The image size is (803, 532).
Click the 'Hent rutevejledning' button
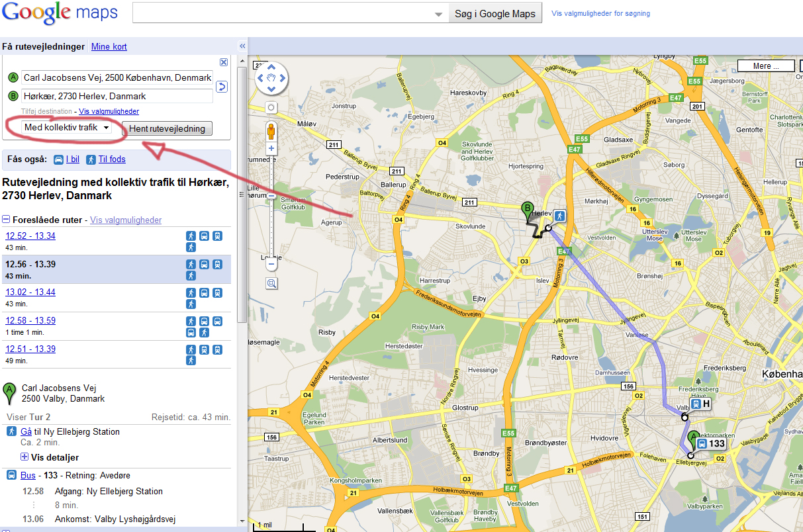pos(167,128)
